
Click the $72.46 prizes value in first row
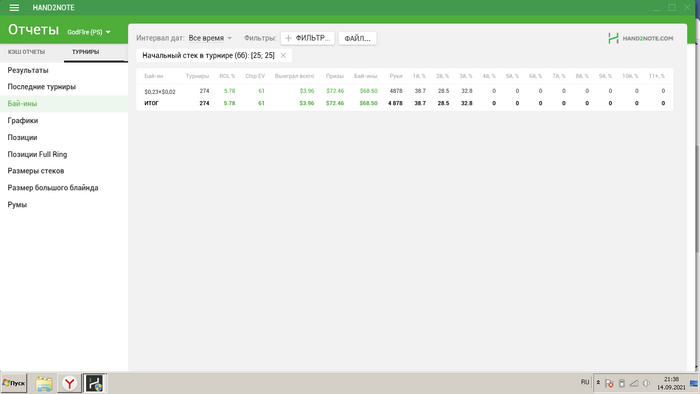(x=335, y=91)
